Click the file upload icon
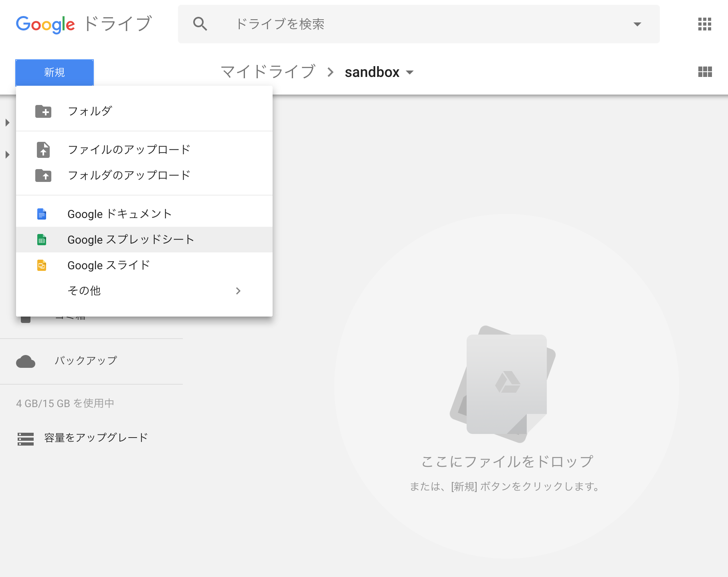 43,149
